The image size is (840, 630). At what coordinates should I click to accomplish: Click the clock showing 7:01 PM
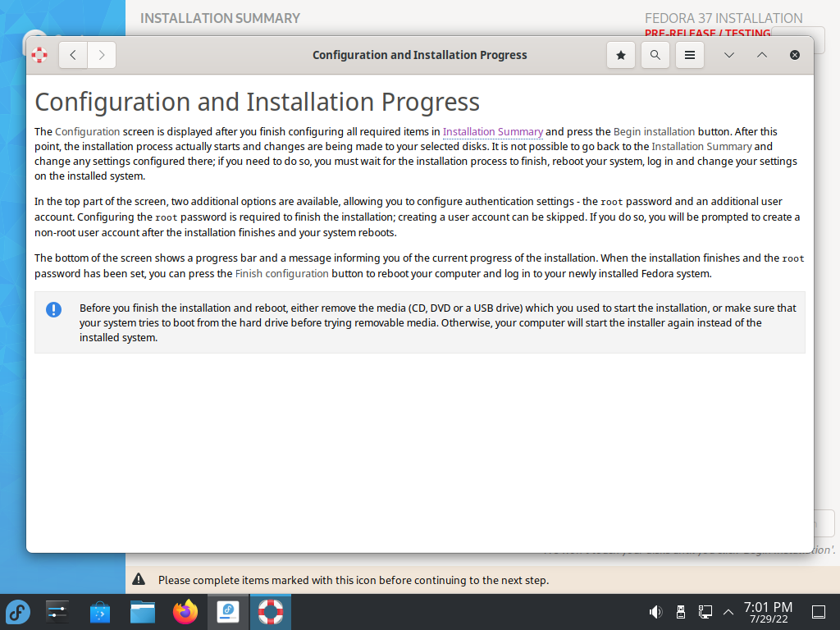768,612
